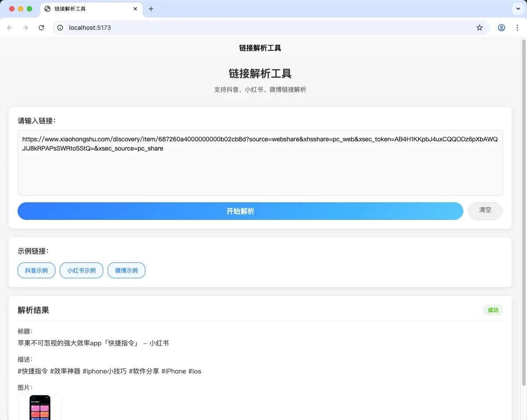Minimize the Chrome window with yellow button
The image size is (527, 420).
[21, 9]
